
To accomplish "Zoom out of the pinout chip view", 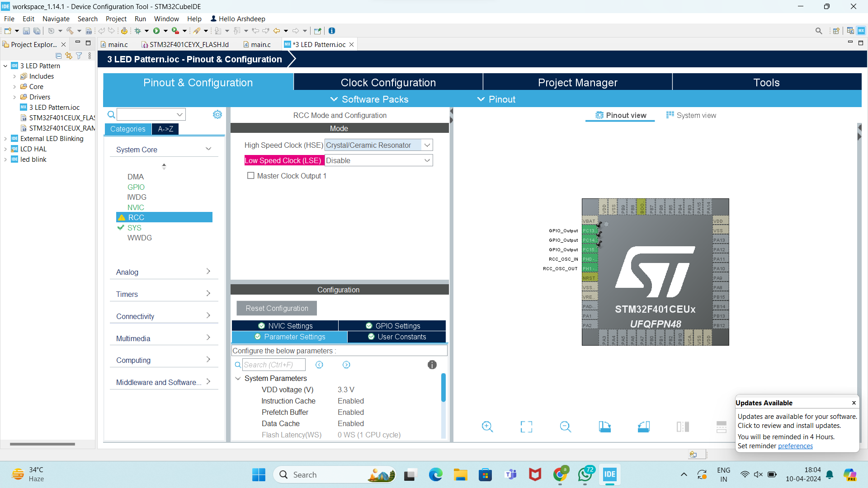I will [x=565, y=427].
